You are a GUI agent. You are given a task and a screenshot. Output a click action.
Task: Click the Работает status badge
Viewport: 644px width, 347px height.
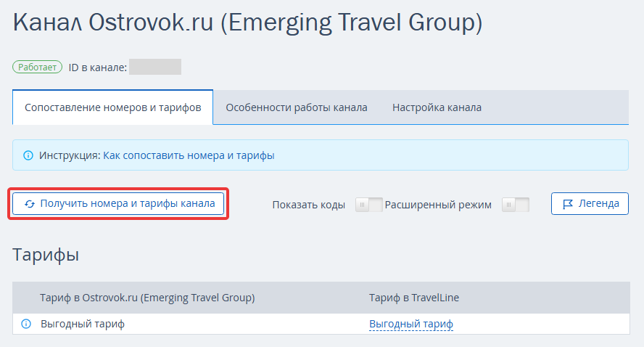(x=38, y=67)
